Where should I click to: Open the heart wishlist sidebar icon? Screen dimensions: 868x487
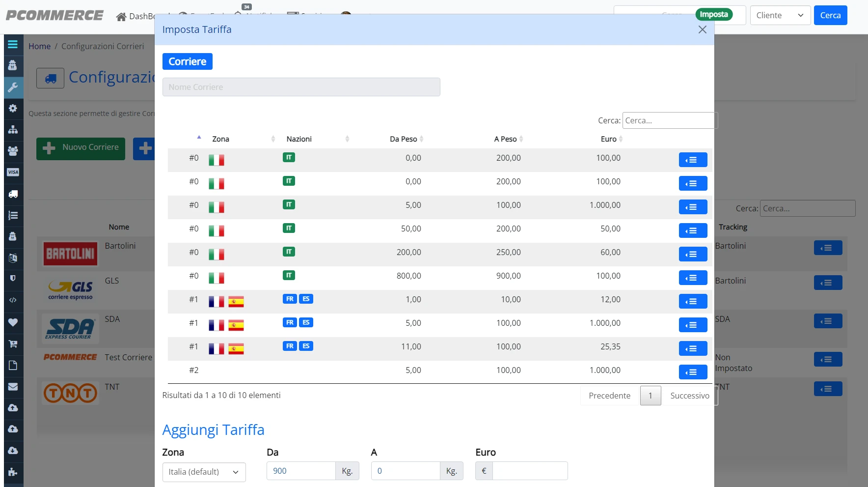[13, 322]
